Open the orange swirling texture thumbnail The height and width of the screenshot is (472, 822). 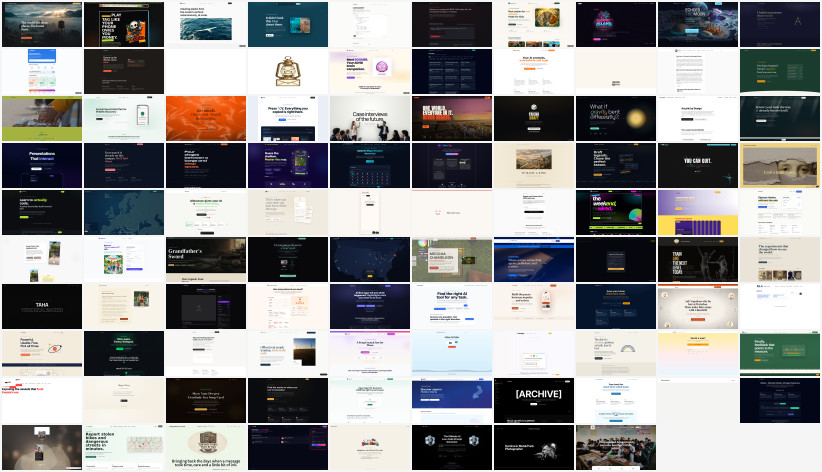click(206, 119)
